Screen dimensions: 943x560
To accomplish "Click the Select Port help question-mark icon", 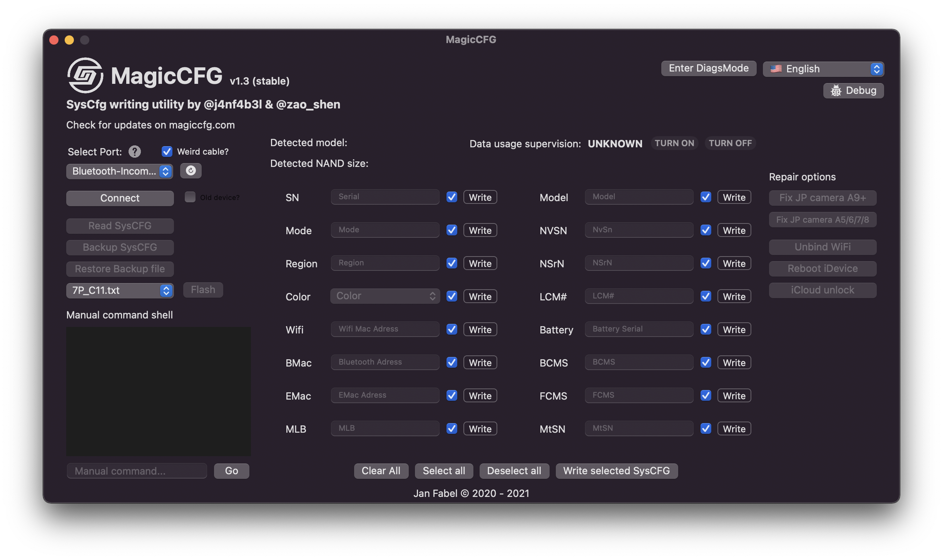I will (x=134, y=152).
